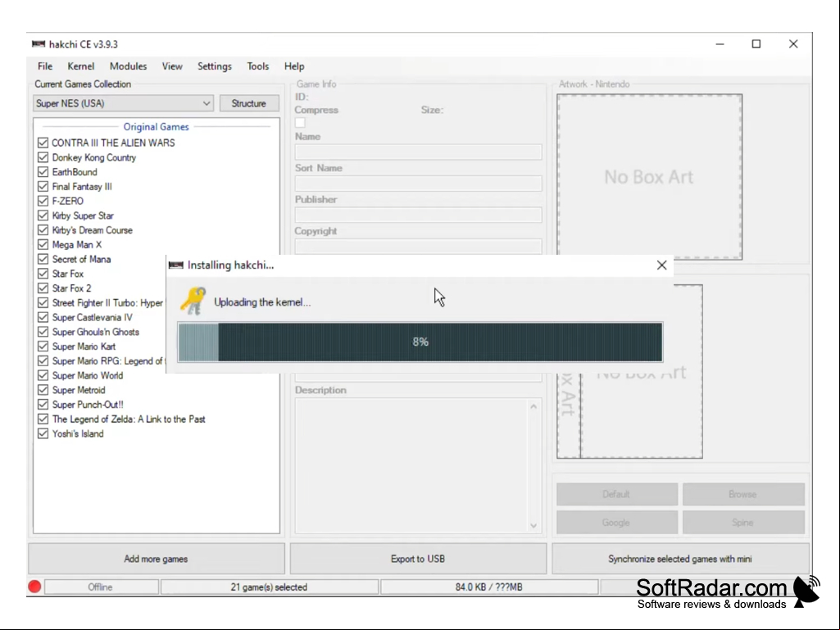
Task: Select the Yoshi's Island game
Action: [78, 433]
